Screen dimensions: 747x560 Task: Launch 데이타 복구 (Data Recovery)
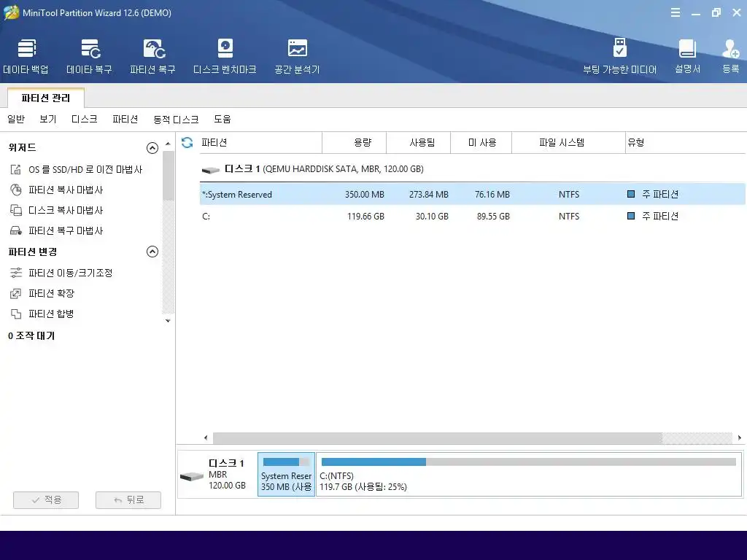click(90, 56)
